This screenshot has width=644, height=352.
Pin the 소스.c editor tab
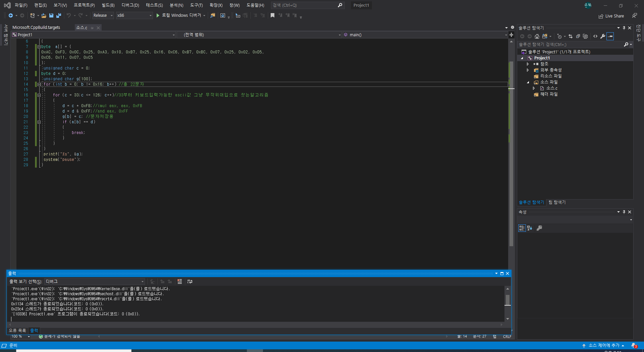pyautogui.click(x=92, y=28)
